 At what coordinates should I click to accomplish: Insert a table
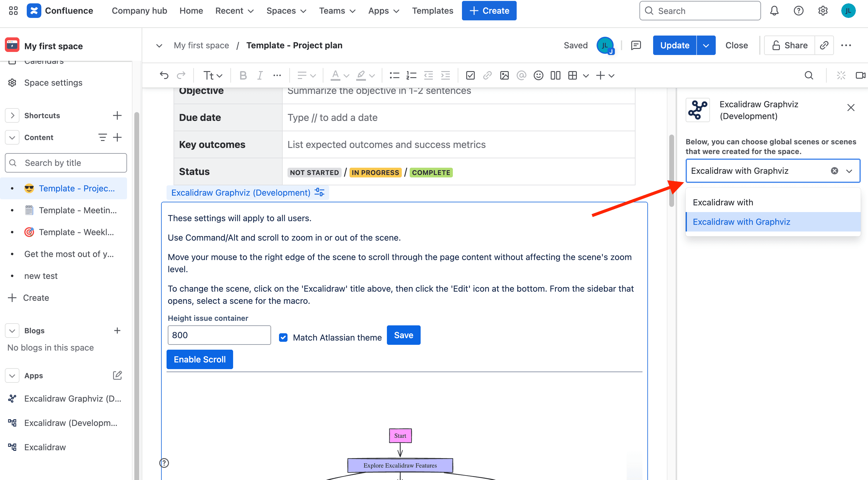pos(572,75)
